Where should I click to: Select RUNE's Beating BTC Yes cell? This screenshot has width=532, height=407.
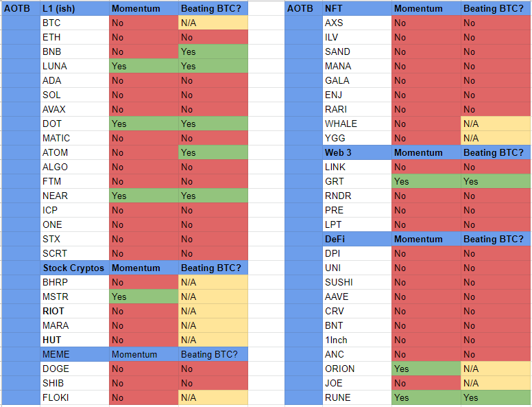pos(496,397)
